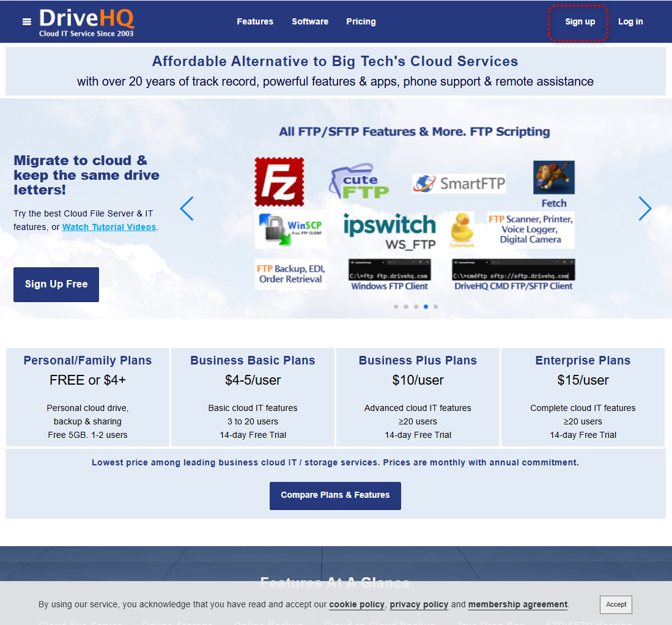Go to next carousel slide arrow
Image resolution: width=672 pixels, height=625 pixels.
point(644,209)
